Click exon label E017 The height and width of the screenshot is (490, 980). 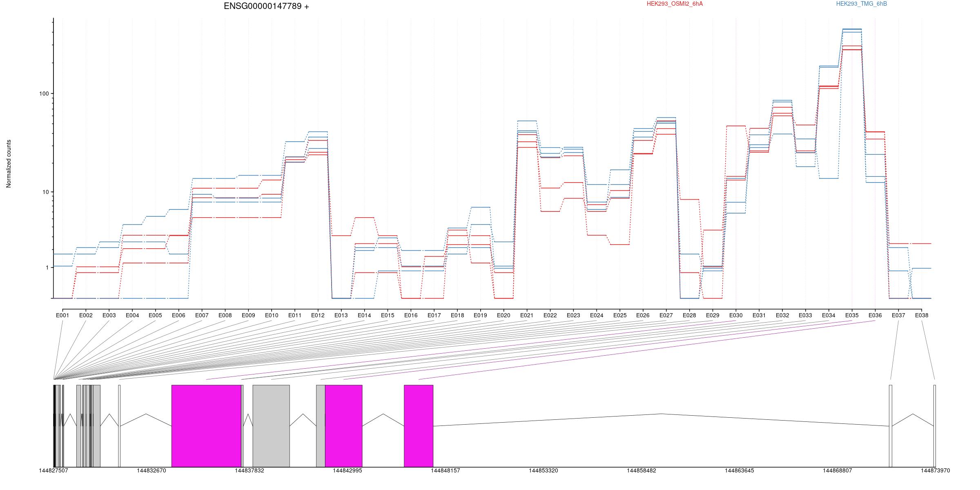pos(434,315)
